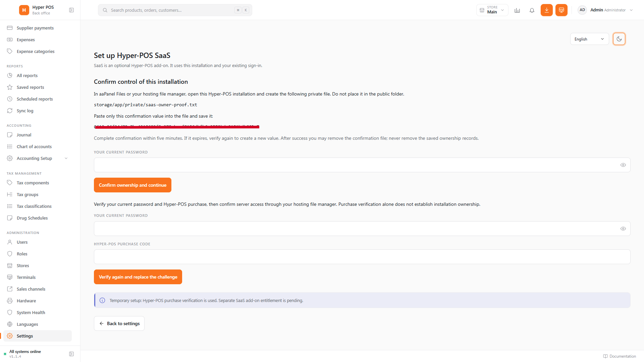Screen dimensions: 644x362
Task: Focus the search products, orders, customers box
Action: coord(175,10)
